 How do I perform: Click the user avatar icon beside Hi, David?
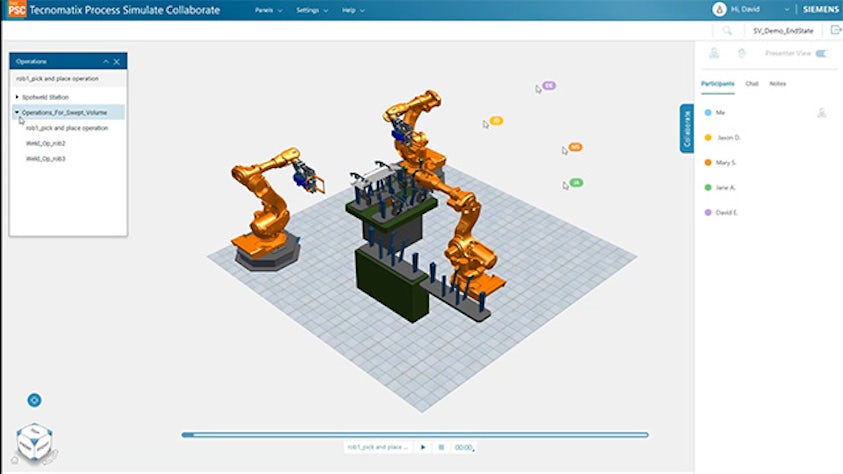point(719,9)
